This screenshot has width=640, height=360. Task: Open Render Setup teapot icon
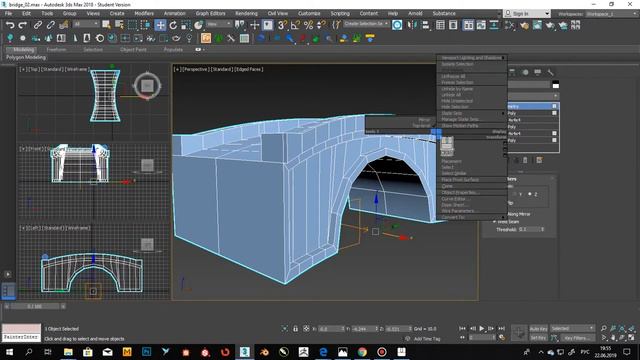click(x=524, y=25)
